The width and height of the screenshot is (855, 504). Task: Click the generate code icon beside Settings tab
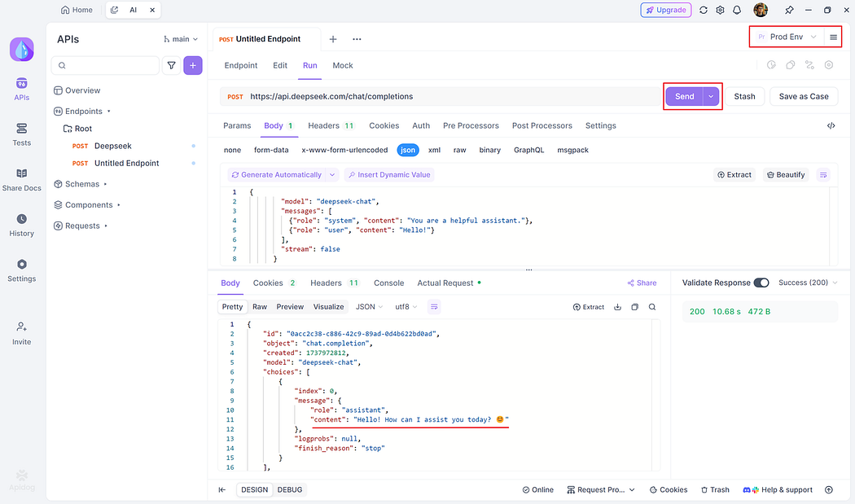[831, 125]
